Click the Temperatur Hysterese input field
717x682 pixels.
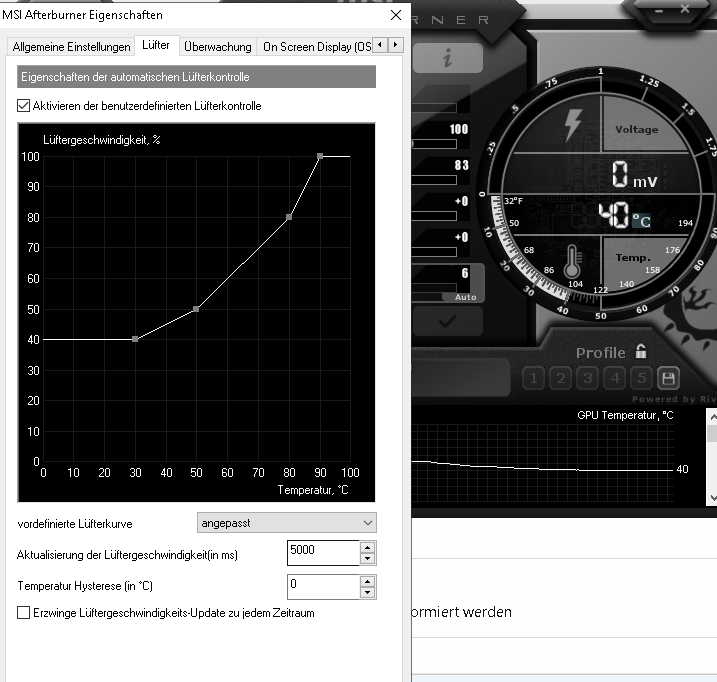323,587
